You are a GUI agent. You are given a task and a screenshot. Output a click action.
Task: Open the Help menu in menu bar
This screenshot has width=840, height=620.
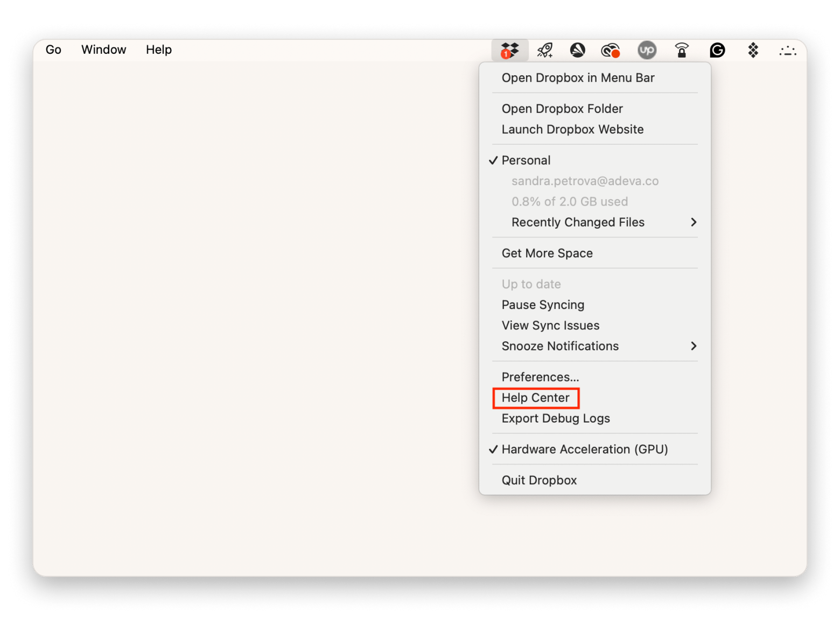click(159, 50)
